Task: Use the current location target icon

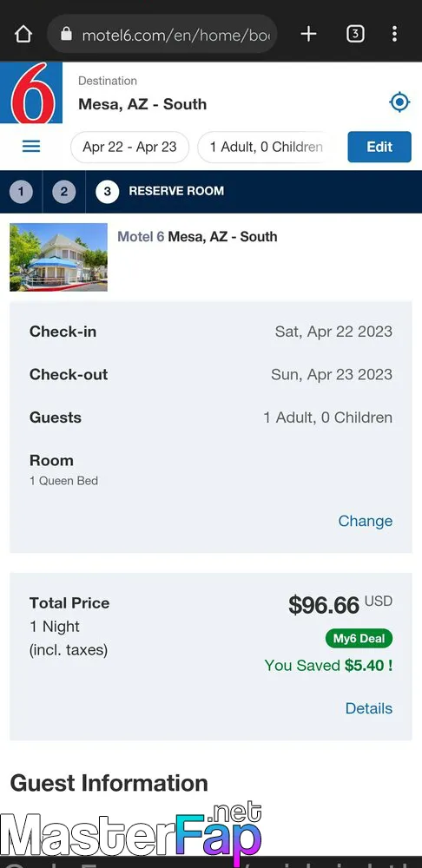Action: point(399,102)
